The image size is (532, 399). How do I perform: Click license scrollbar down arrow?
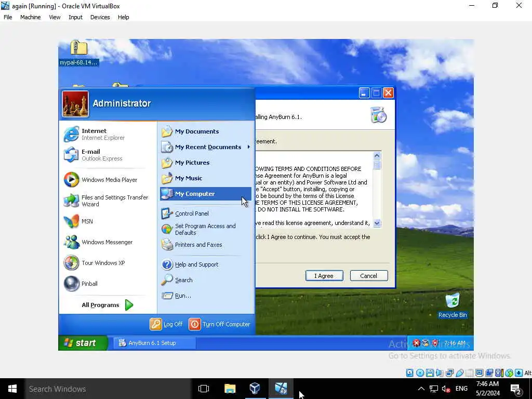[x=377, y=223]
